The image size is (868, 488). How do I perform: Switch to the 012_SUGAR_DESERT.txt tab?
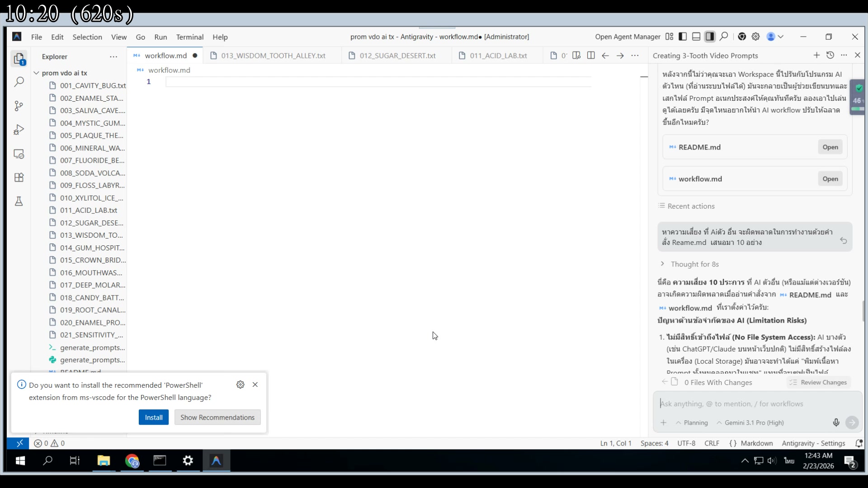pos(397,55)
